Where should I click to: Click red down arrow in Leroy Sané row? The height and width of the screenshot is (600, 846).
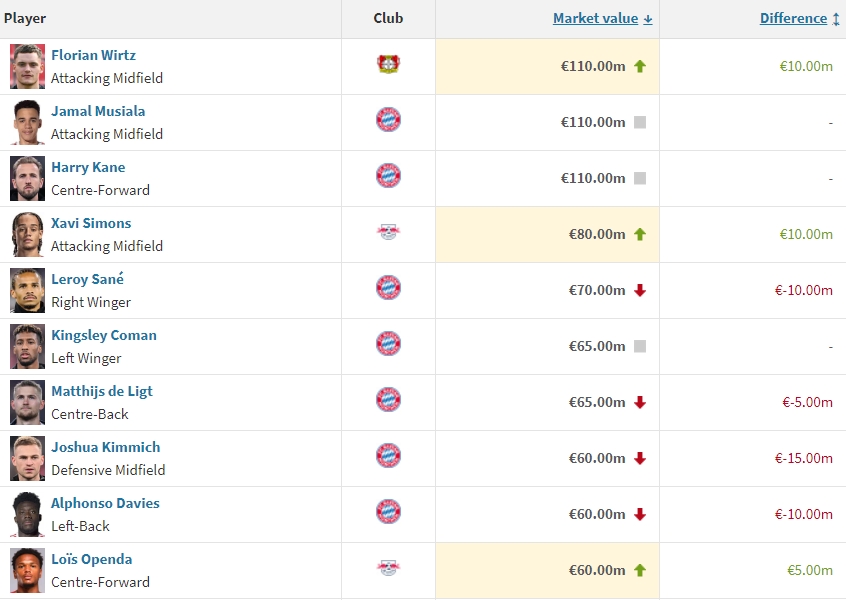click(640, 290)
